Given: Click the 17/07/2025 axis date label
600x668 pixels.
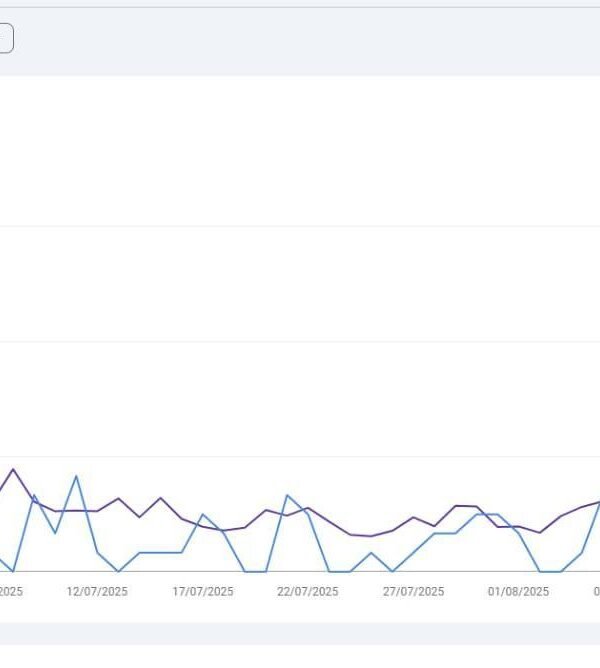Looking at the screenshot, I should point(203,592).
